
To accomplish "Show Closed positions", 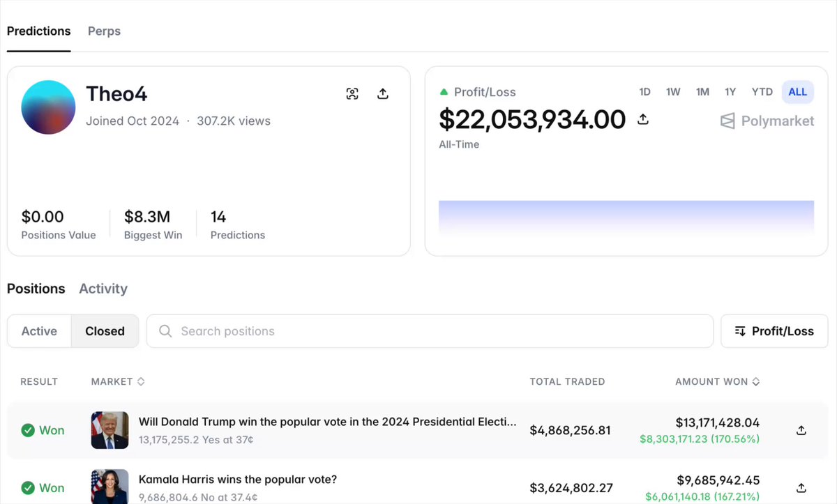I will pyautogui.click(x=105, y=331).
